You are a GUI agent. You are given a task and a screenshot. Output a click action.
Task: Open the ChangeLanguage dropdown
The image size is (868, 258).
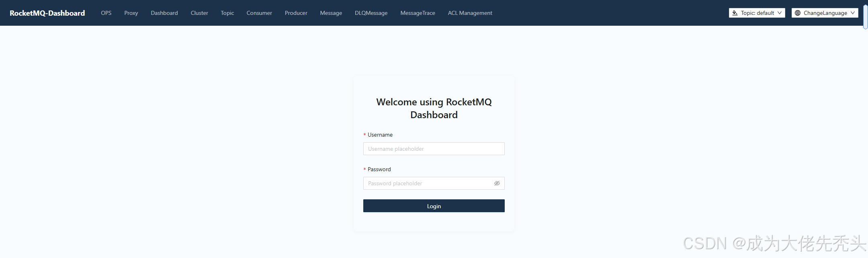point(825,13)
